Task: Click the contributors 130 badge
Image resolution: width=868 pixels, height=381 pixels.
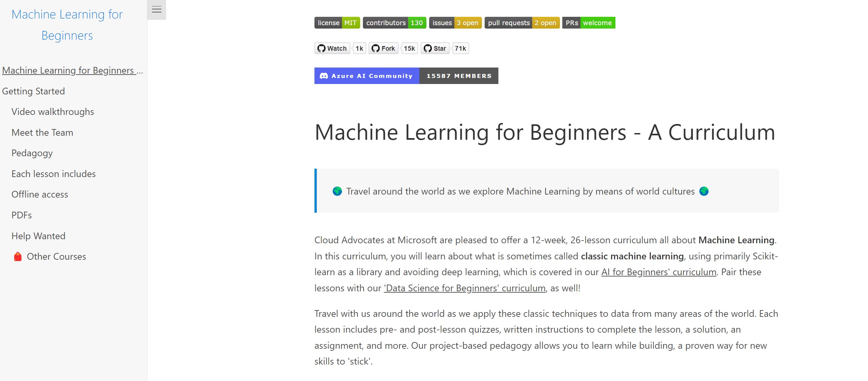Action: pyautogui.click(x=394, y=23)
